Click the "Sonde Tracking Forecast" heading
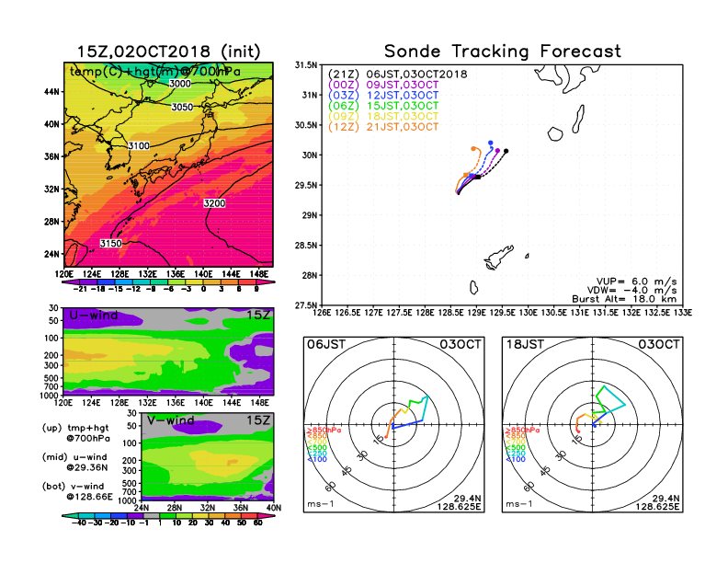Image resolution: width=728 pixels, height=563 pixels. (x=503, y=52)
